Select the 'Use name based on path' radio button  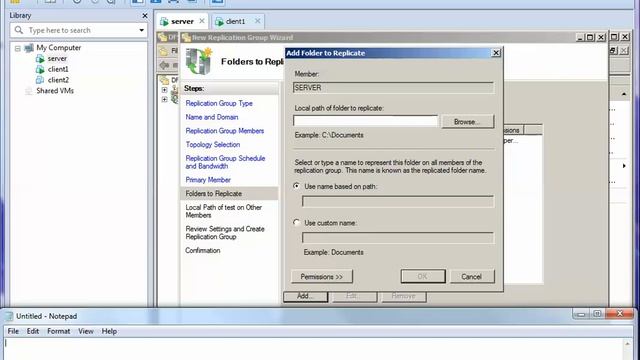297,186
